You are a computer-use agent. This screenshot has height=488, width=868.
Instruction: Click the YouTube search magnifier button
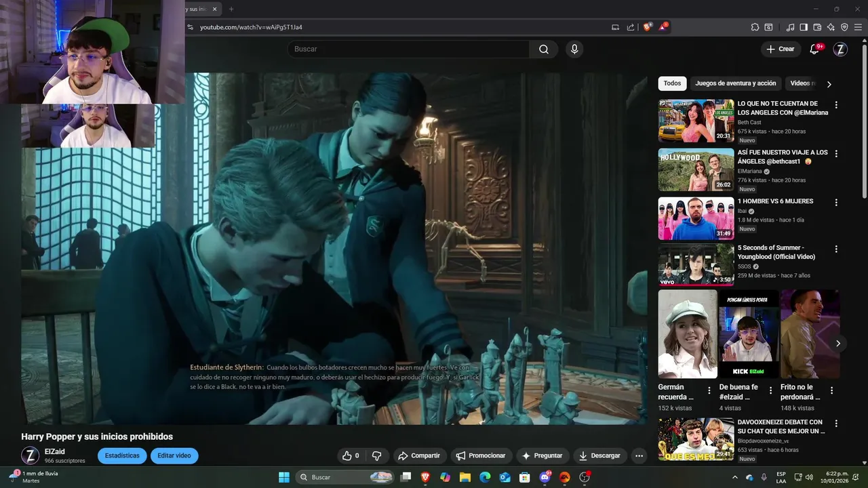544,49
